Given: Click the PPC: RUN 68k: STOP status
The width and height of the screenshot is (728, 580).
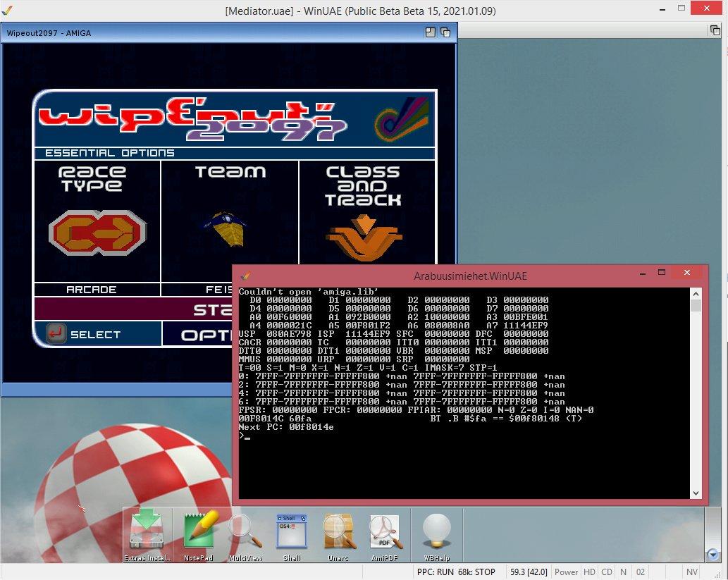Looking at the screenshot, I should [x=456, y=572].
